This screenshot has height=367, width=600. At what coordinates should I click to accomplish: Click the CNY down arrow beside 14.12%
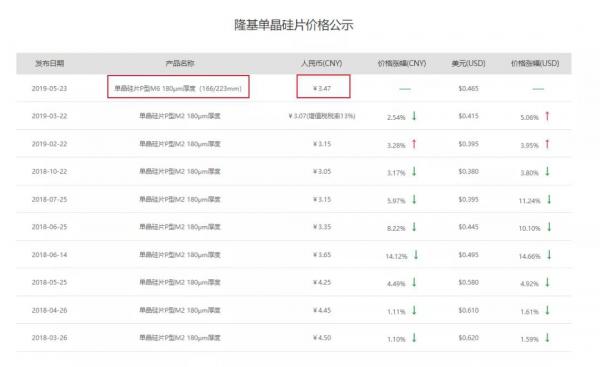416,254
